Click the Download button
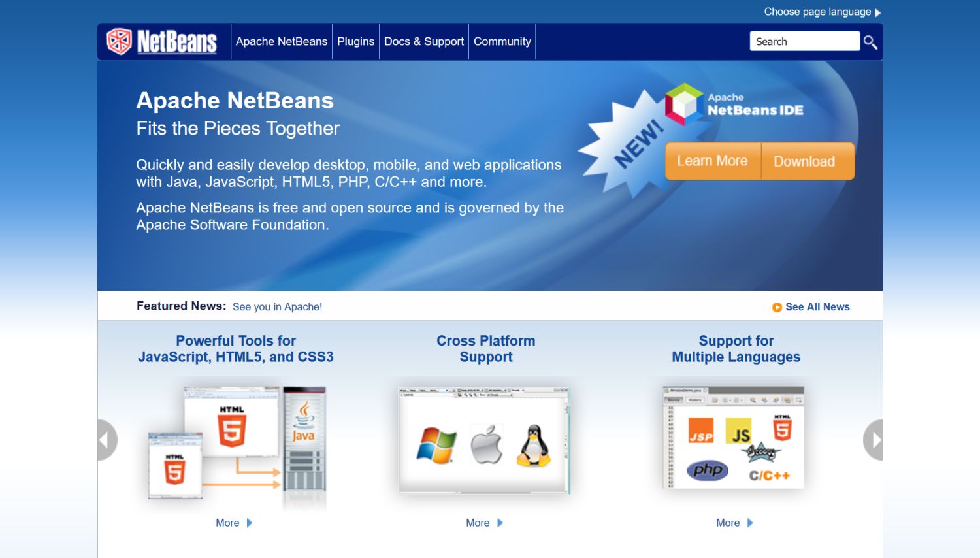The image size is (980, 558). [x=805, y=161]
